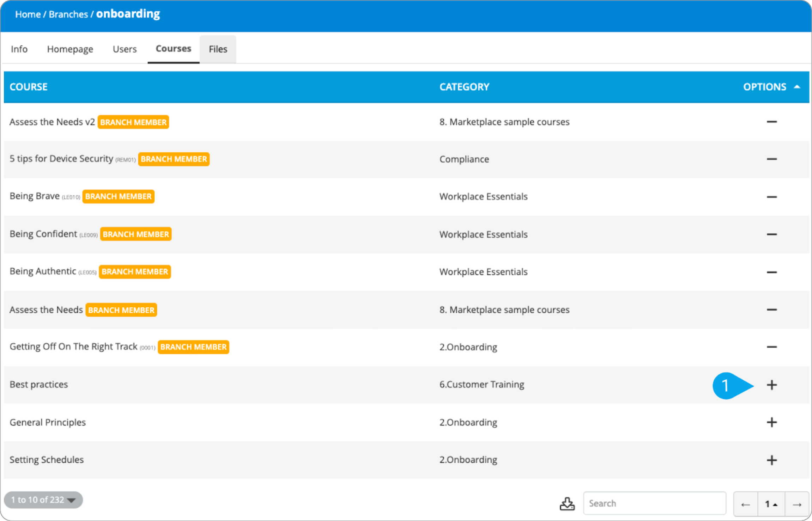Viewport: 812px width, 521px height.
Task: Open the Files tab
Action: point(218,49)
